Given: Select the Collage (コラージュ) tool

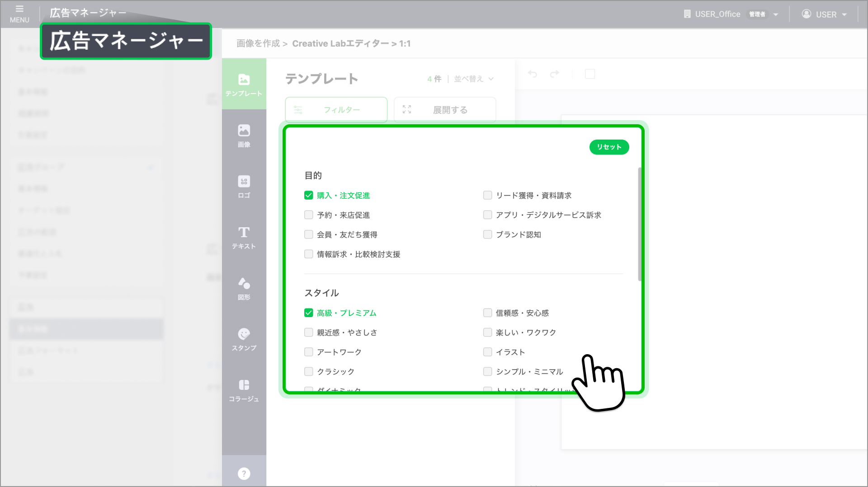Looking at the screenshot, I should [244, 390].
